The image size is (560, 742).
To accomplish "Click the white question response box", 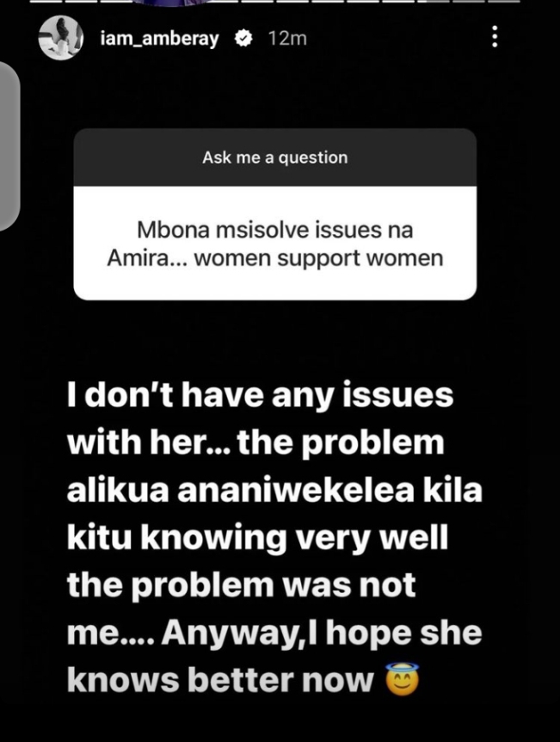I will pos(274,243).
